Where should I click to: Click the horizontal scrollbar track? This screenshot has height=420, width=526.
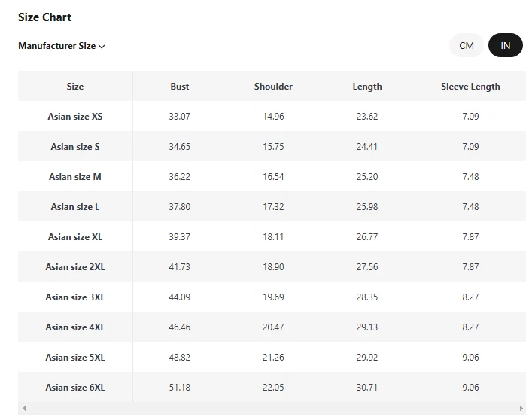tap(271, 409)
